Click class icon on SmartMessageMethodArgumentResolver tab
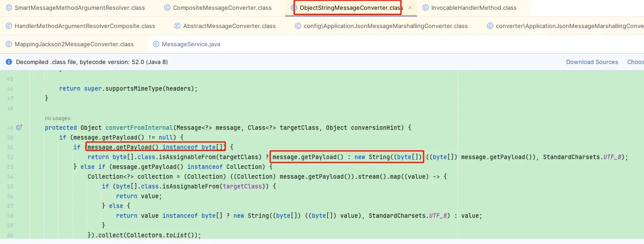This screenshot has height=244, width=644. (9, 8)
